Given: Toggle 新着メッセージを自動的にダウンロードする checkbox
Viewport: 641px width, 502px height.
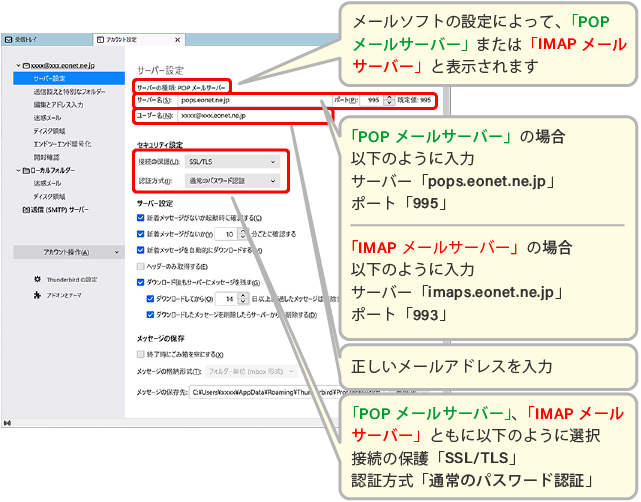Looking at the screenshot, I should pyautogui.click(x=141, y=250).
